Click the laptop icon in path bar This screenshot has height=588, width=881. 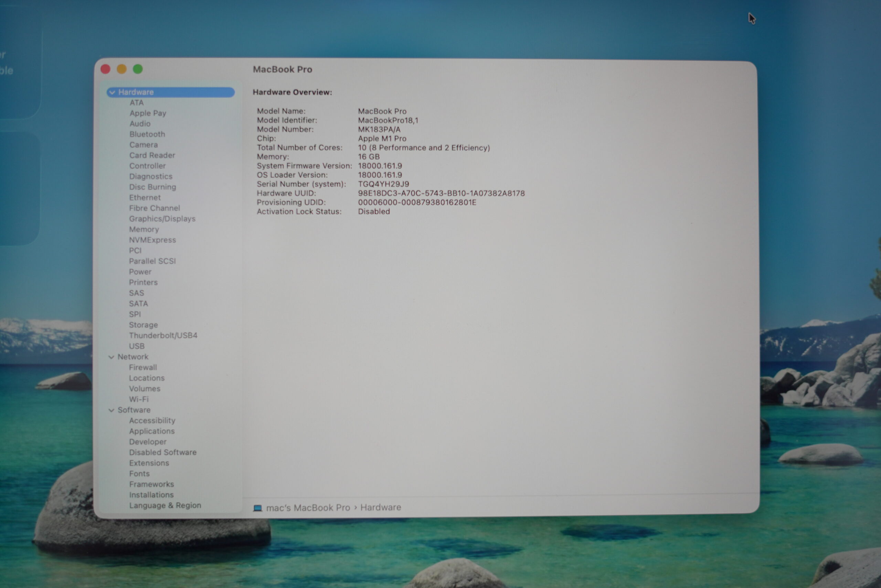(257, 508)
